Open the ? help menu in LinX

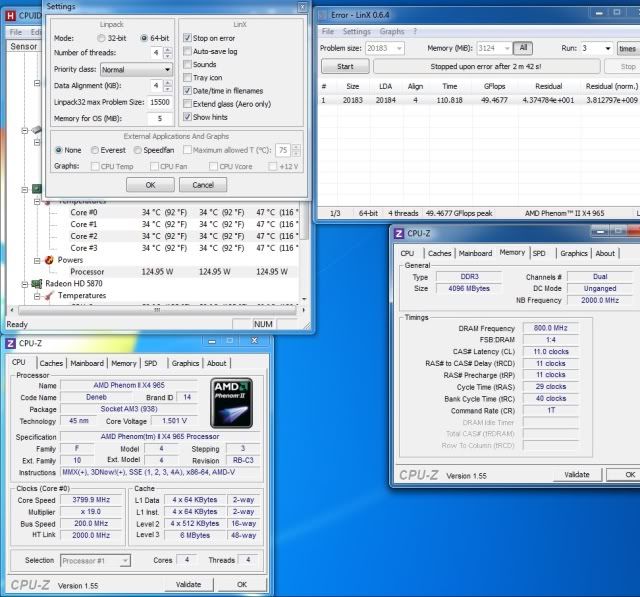coord(415,31)
